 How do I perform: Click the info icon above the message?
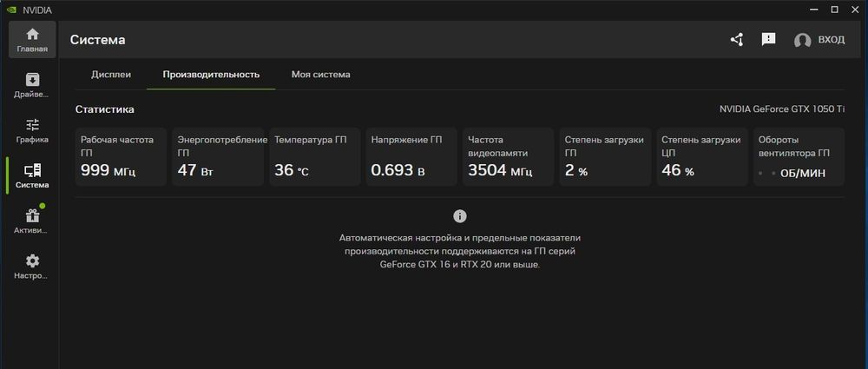point(460,216)
